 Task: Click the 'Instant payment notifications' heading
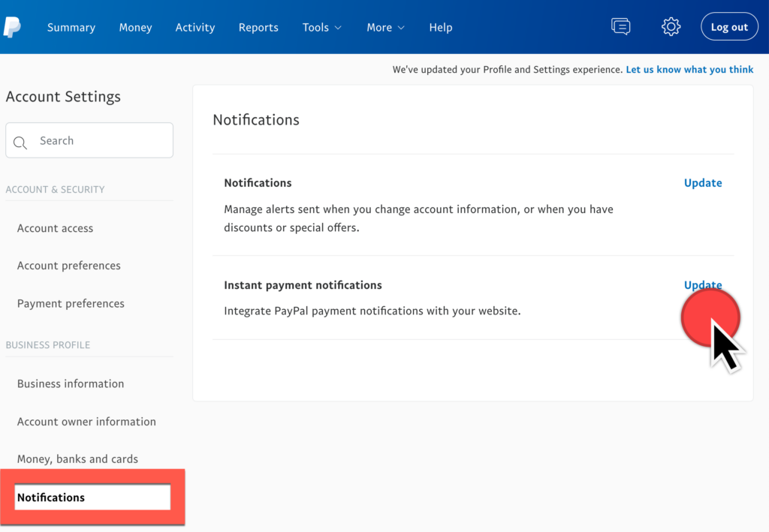(x=303, y=285)
